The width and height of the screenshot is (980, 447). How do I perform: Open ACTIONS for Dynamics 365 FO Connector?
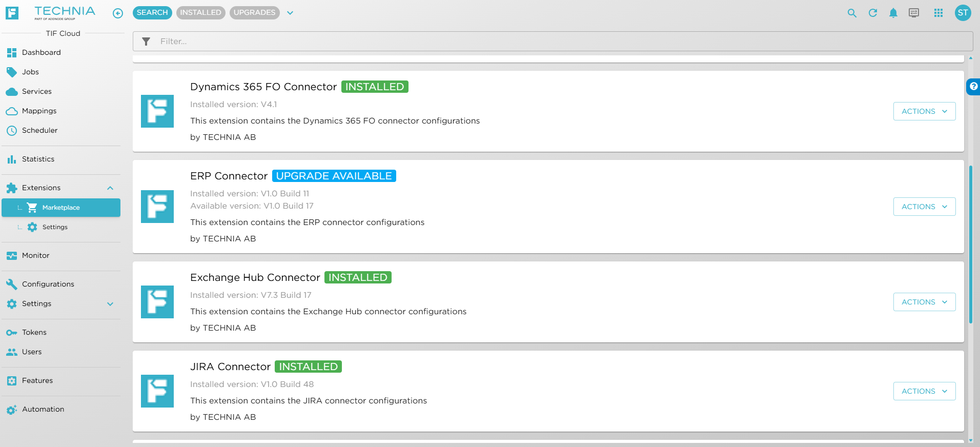[x=924, y=111]
